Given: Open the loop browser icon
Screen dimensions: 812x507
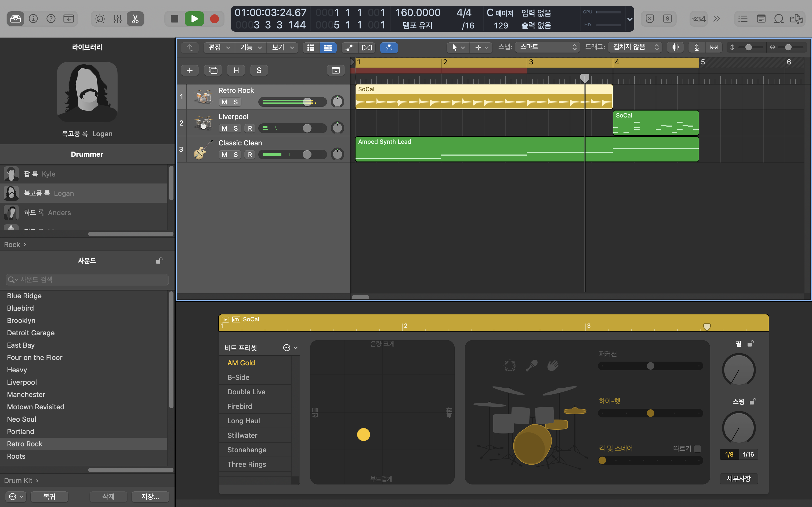Looking at the screenshot, I should click(x=779, y=19).
